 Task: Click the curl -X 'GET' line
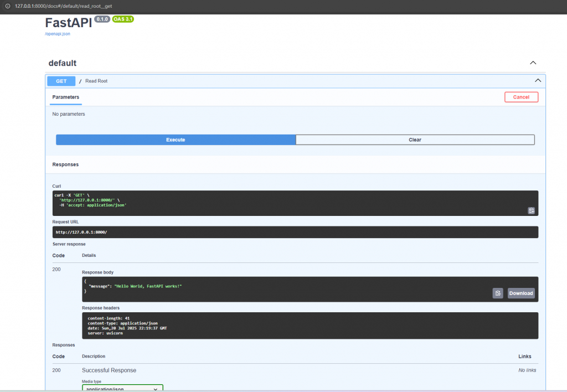[x=72, y=195]
